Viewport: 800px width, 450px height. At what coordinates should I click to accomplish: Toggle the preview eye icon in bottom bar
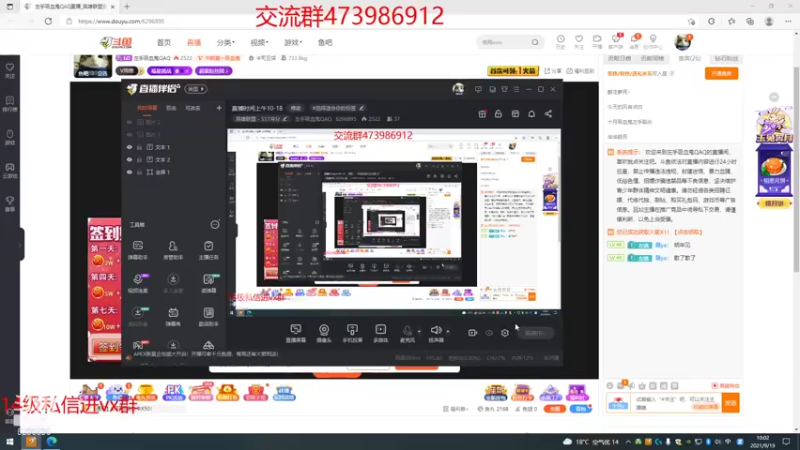tap(489, 333)
